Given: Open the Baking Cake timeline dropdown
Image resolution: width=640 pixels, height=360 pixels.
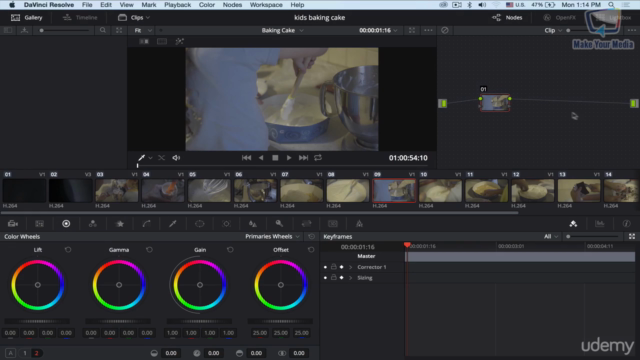Looking at the screenshot, I should coord(282,30).
